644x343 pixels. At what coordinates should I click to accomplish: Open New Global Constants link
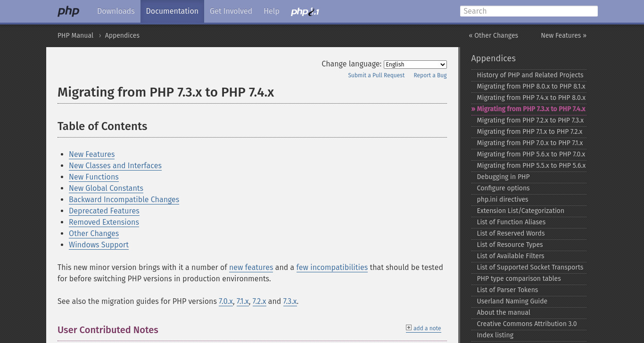[x=106, y=188]
